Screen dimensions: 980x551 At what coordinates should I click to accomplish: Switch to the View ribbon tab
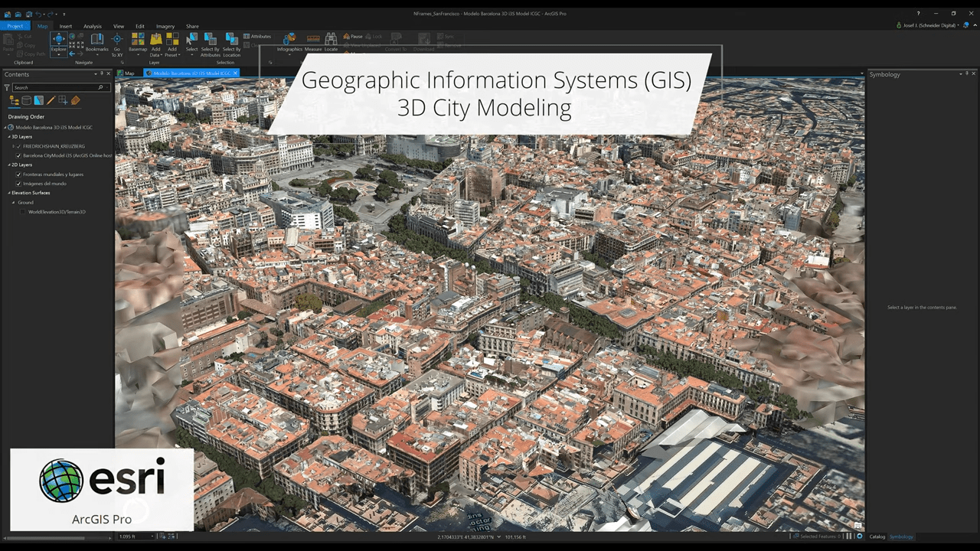pos(119,26)
